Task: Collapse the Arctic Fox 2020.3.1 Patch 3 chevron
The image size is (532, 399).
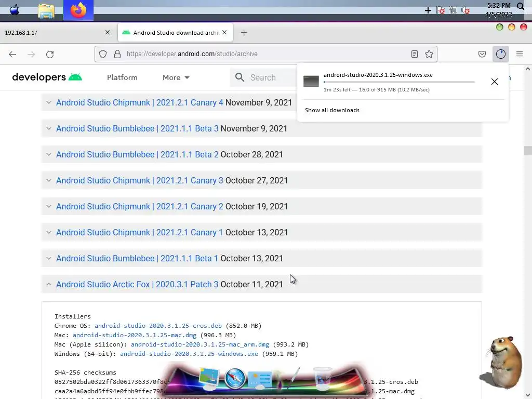Action: (49, 284)
